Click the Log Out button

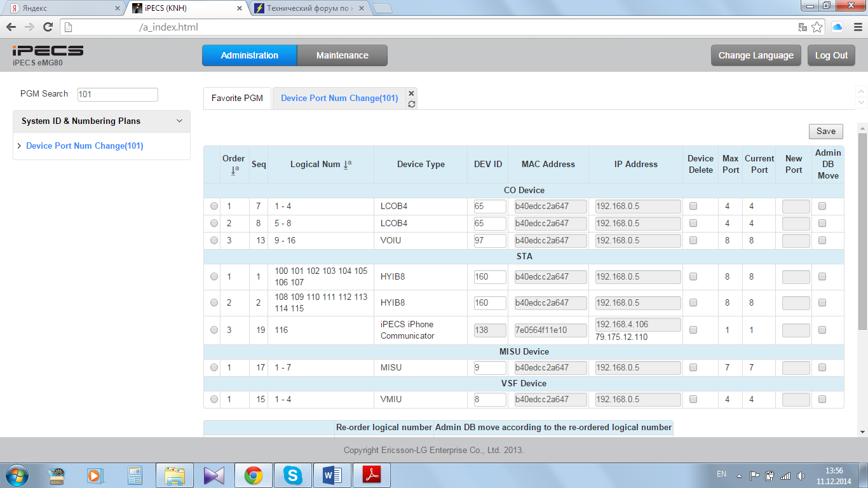coord(831,55)
